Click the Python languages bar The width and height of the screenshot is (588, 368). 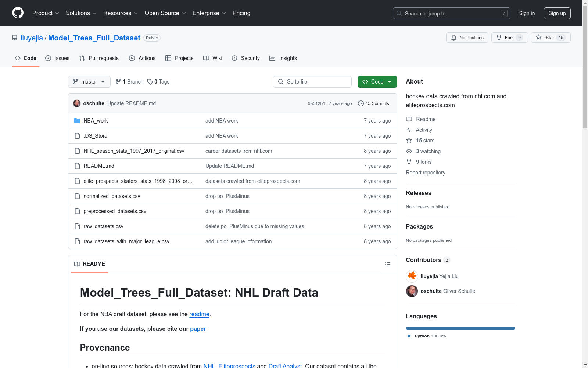[x=460, y=328]
